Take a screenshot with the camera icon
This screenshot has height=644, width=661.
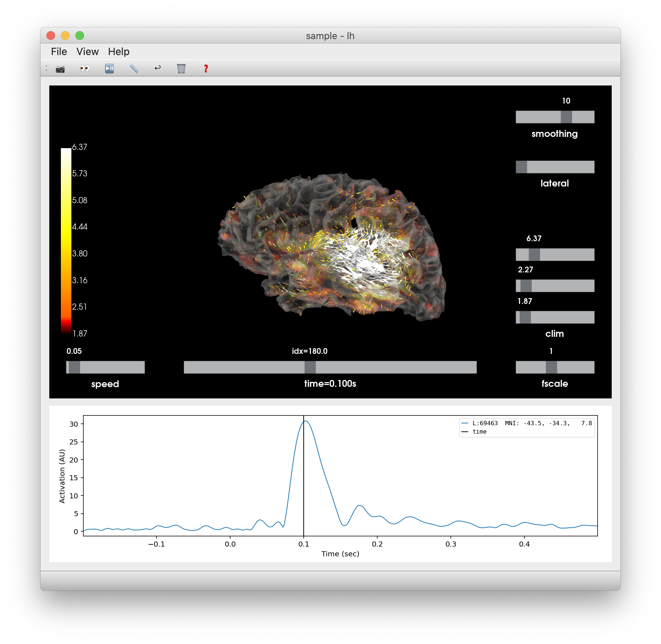tap(60, 69)
